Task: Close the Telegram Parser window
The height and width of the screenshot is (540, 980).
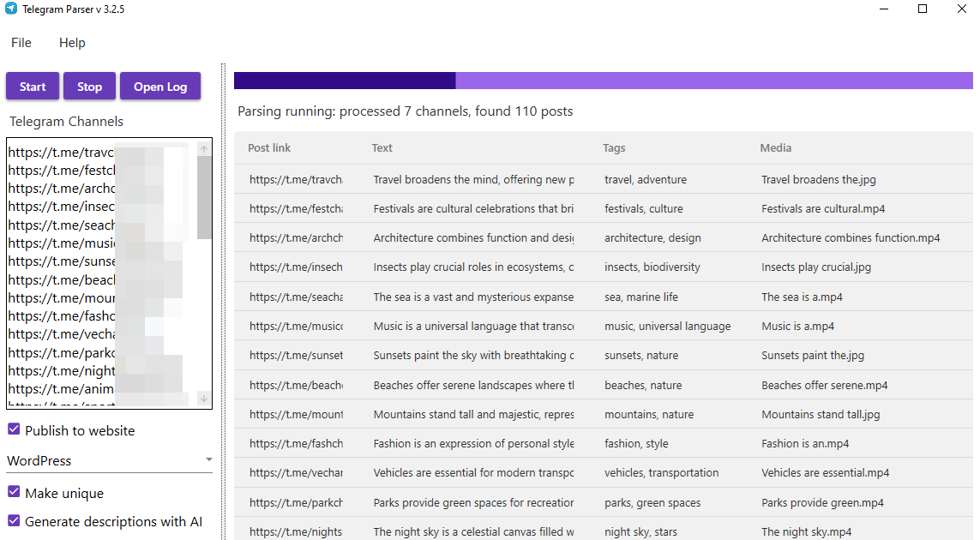Action: pos(962,9)
